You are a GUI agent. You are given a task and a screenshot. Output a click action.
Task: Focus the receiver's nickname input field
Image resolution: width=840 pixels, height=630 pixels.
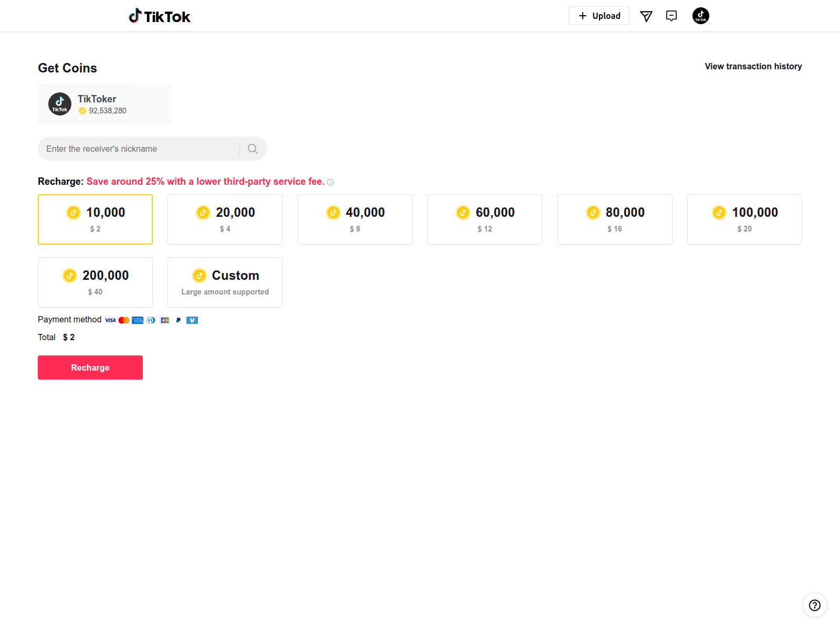click(139, 149)
